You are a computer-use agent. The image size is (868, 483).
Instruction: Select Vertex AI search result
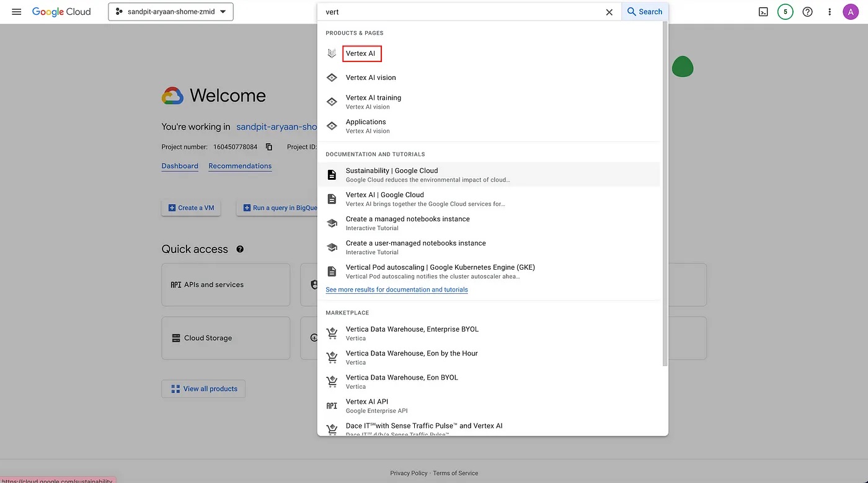489,53
